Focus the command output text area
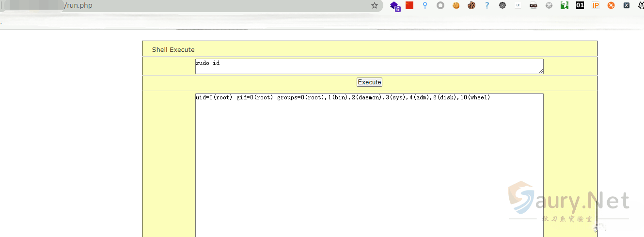The width and height of the screenshot is (644, 237). [x=369, y=165]
